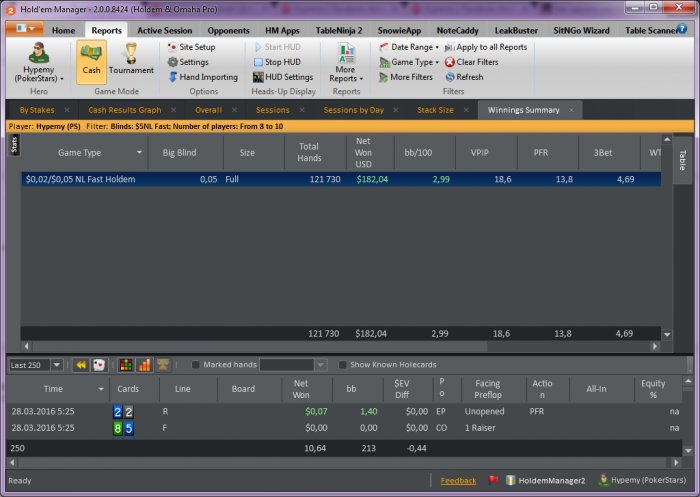Expand the Date Range dropdown

coord(410,47)
